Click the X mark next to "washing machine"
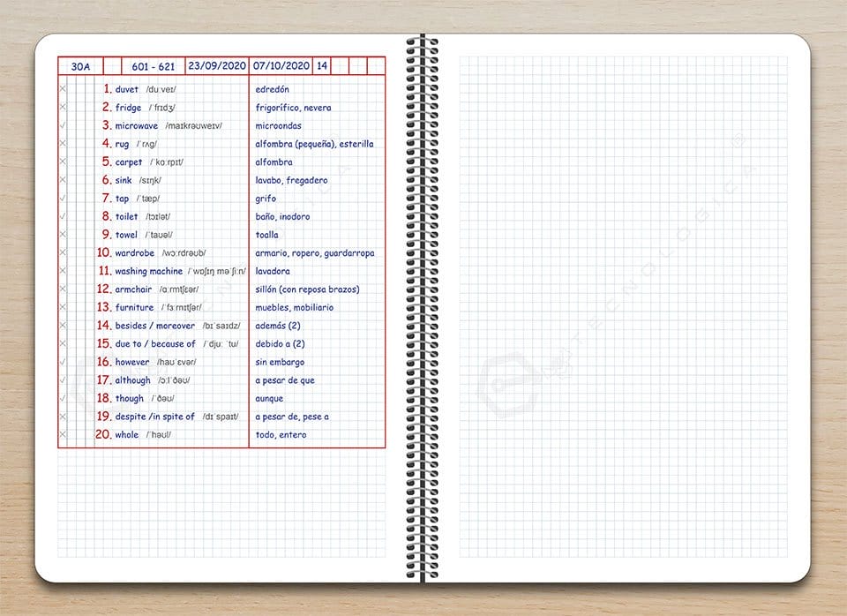The image size is (847, 616). (x=61, y=270)
